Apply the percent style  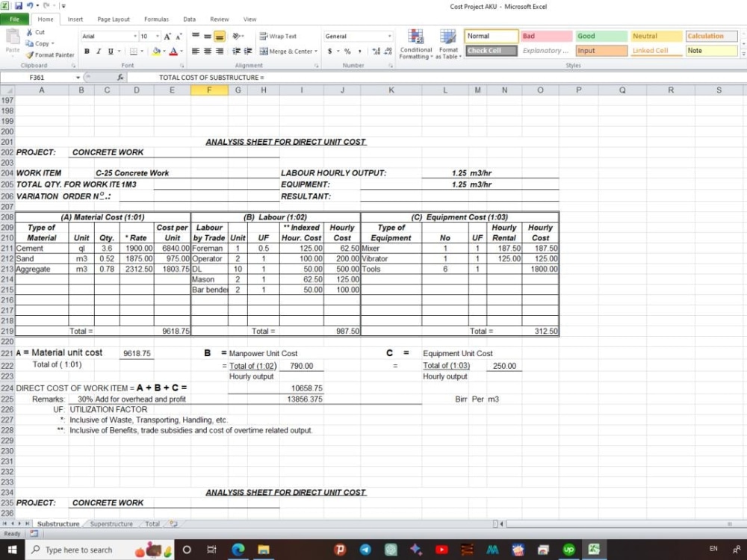pos(348,51)
